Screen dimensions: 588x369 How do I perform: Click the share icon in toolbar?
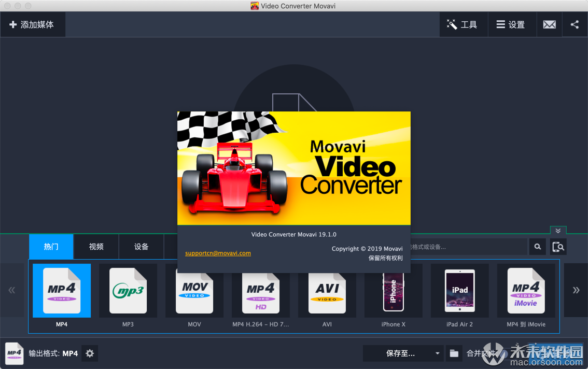tap(575, 24)
